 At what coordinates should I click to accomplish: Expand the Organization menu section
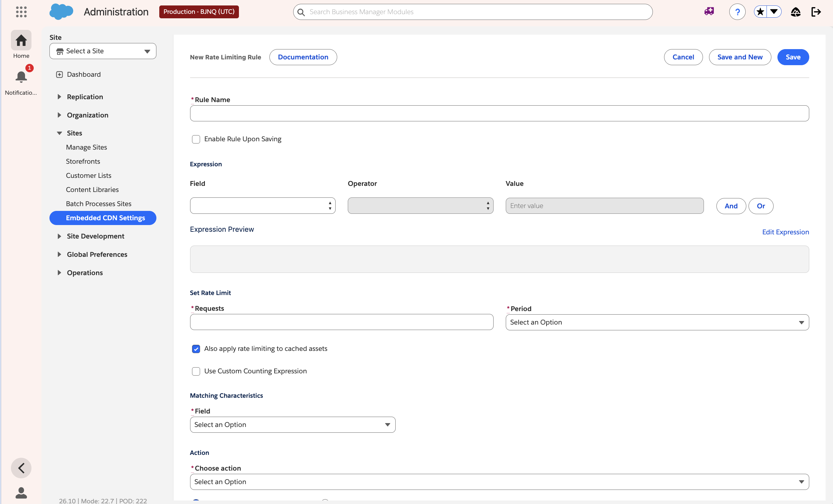pos(59,115)
